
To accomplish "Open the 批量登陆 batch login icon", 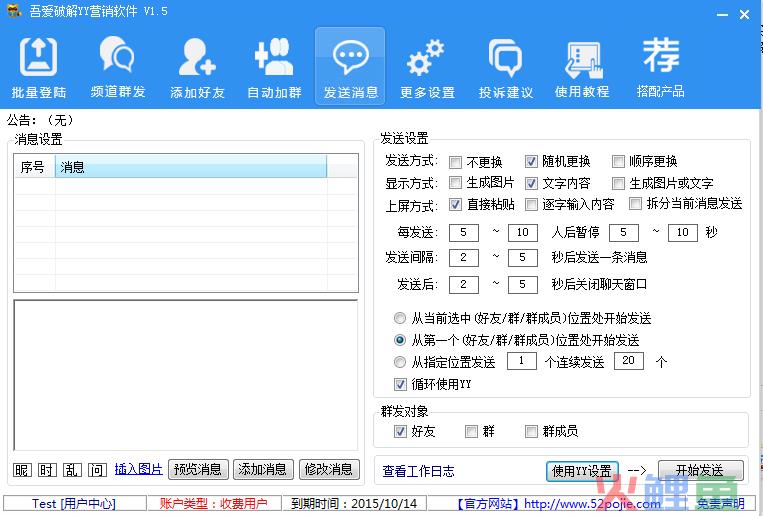I will 38,67.
